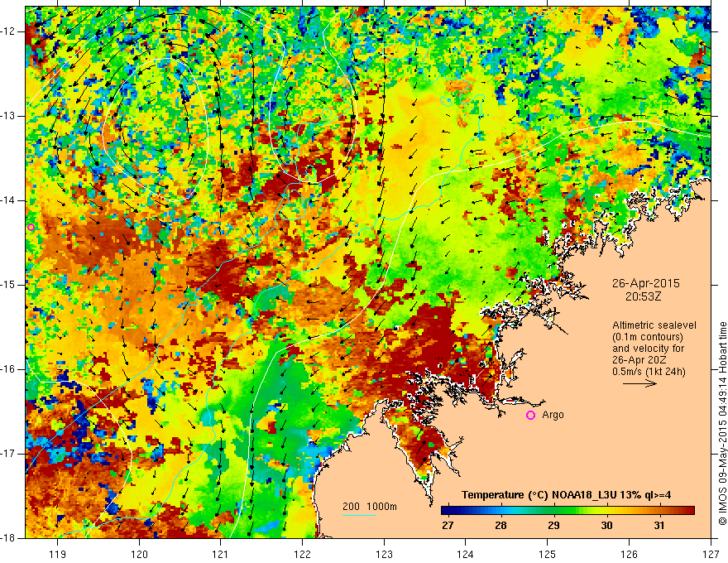Click the 0.5m/s velocity scale arrow
The image size is (728, 563).
coord(639,383)
